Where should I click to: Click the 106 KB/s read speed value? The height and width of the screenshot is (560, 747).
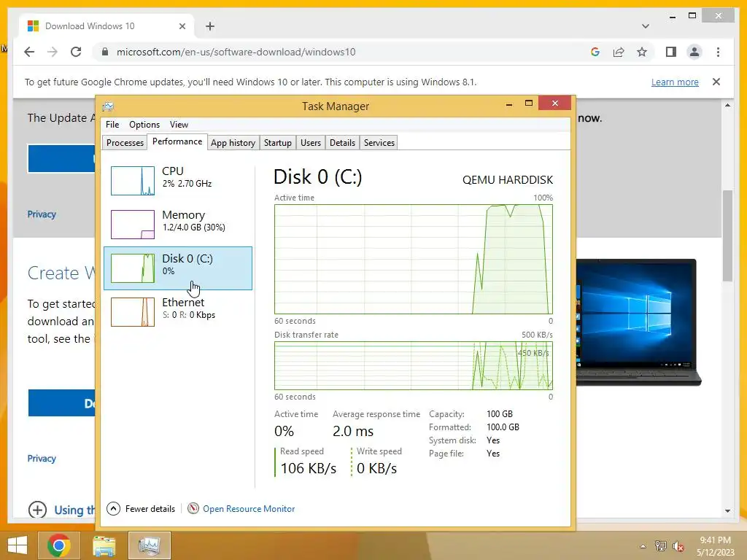(x=309, y=469)
